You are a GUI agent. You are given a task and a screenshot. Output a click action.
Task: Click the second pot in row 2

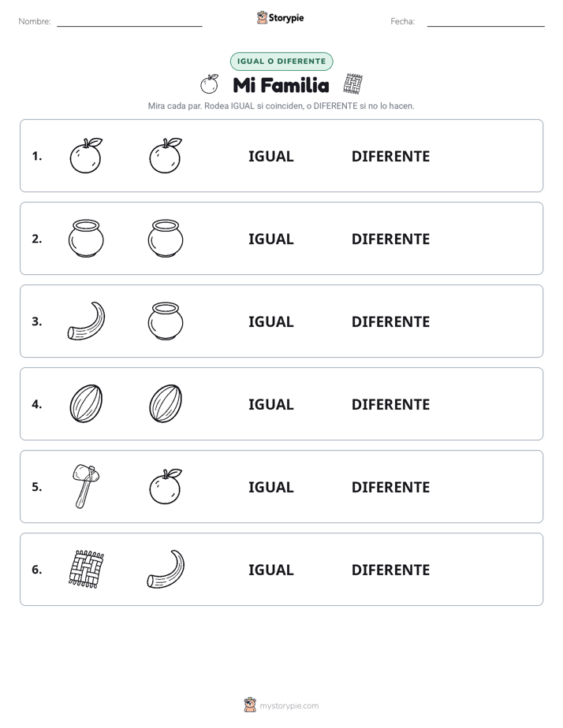pos(166,239)
